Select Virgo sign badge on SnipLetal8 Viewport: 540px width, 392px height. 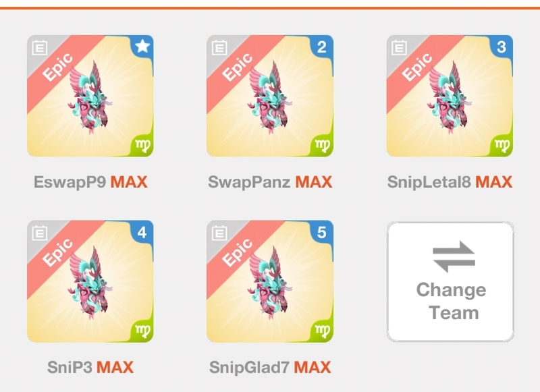click(x=502, y=146)
